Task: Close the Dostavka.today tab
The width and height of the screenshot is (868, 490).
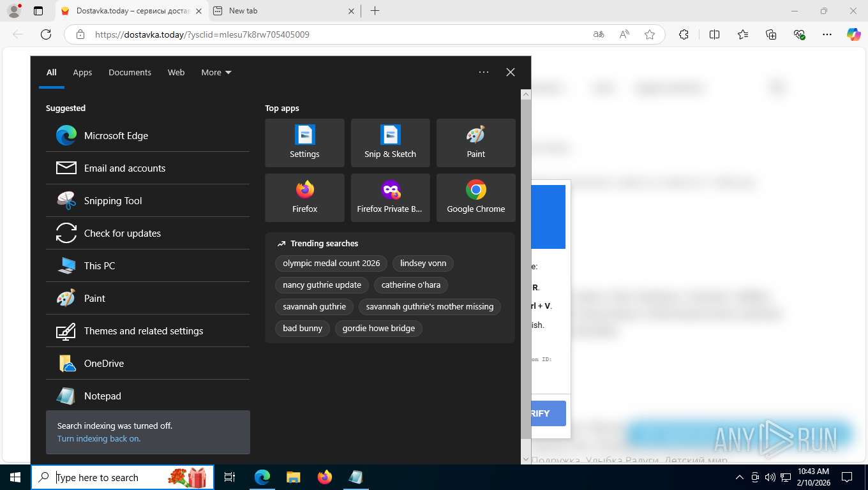Action: point(198,11)
